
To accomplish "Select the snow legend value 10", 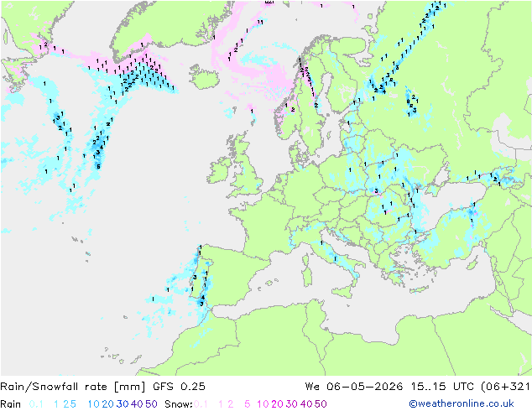I will coord(263,404).
